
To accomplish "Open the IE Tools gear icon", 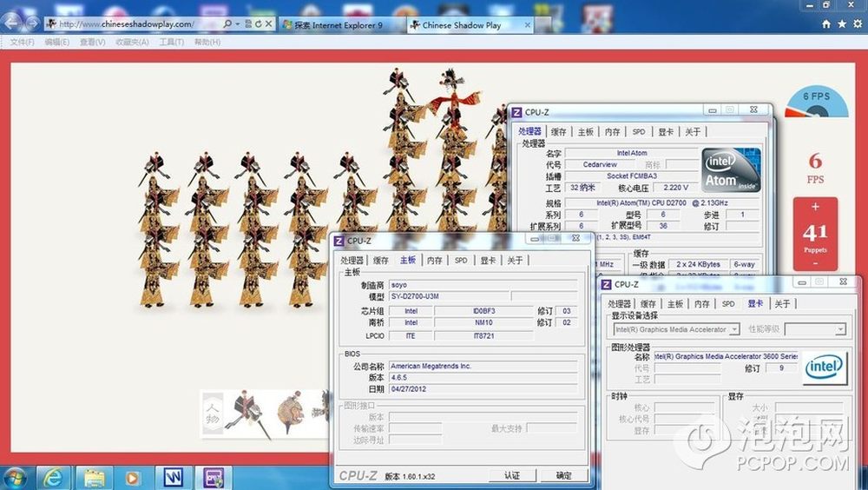I will [858, 23].
